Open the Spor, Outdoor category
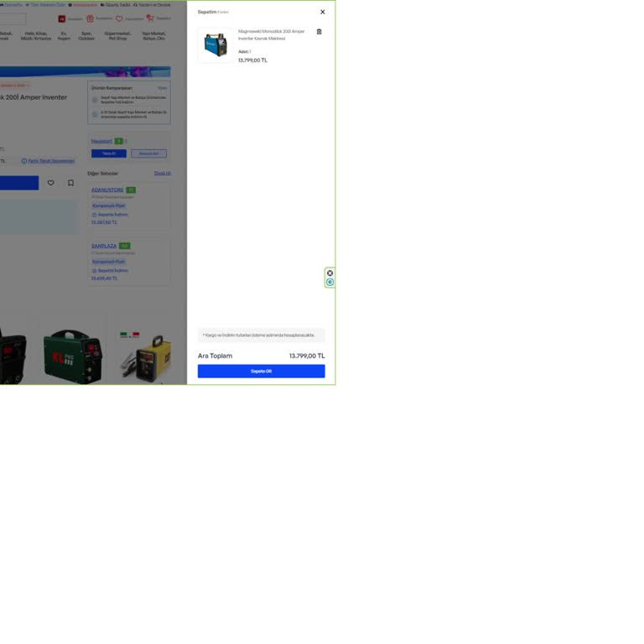Screen dimensions: 644x644 [x=86, y=36]
